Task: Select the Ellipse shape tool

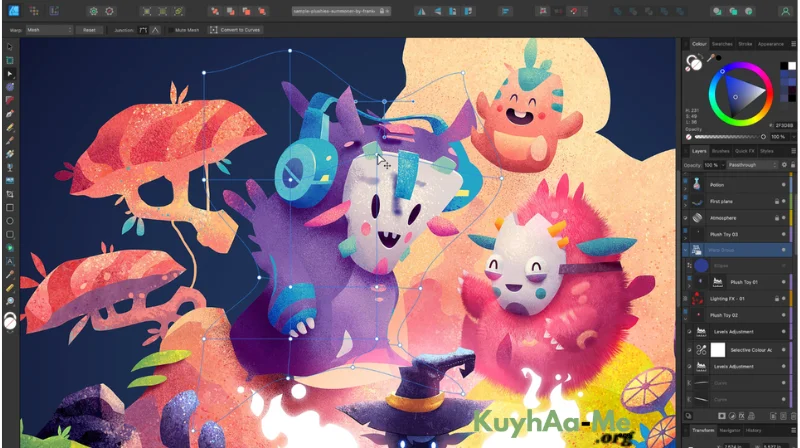Action: click(10, 221)
